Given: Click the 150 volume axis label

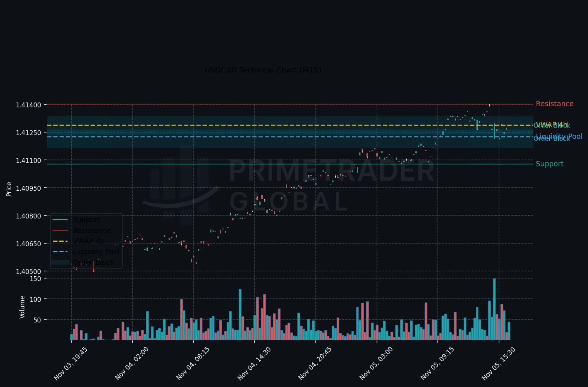Looking at the screenshot, I should coord(36,279).
